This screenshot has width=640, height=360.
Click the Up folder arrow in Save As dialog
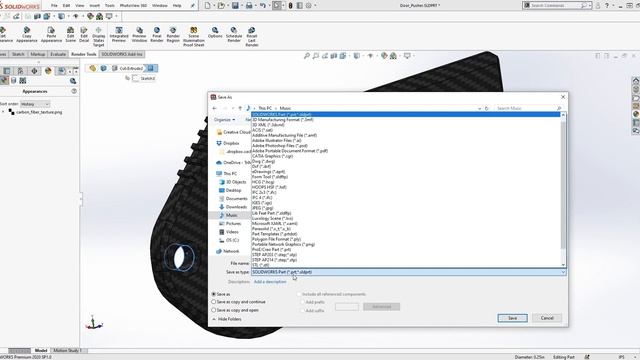(x=240, y=108)
